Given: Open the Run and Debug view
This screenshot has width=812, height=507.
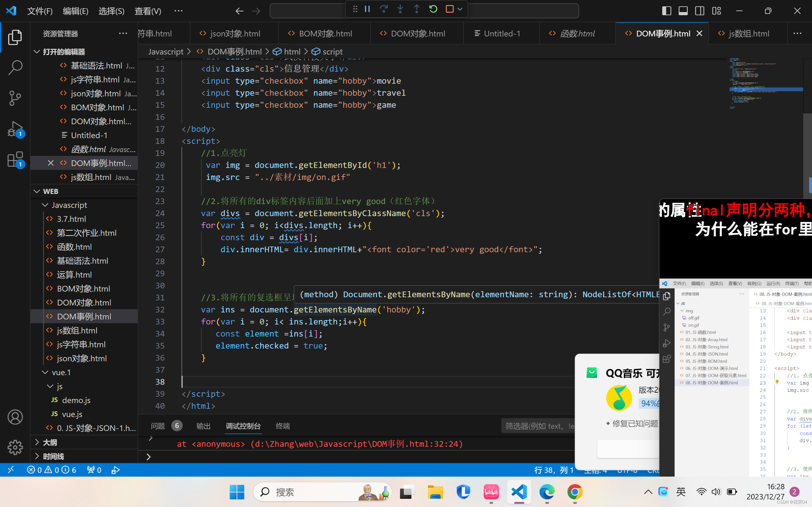Looking at the screenshot, I should coord(15,129).
